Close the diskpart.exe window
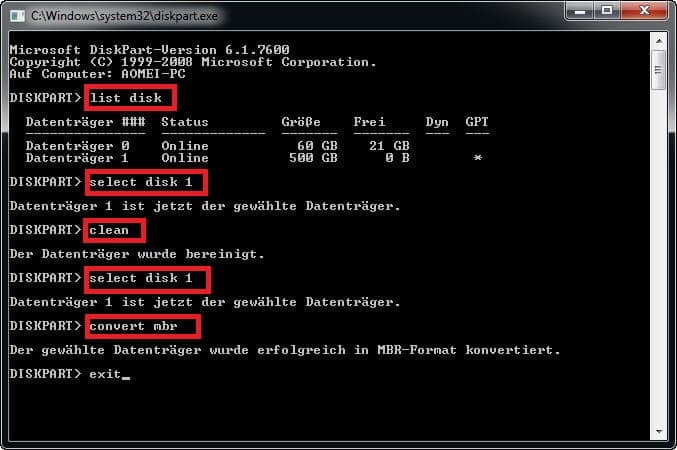677x450 pixels. pyautogui.click(x=644, y=11)
